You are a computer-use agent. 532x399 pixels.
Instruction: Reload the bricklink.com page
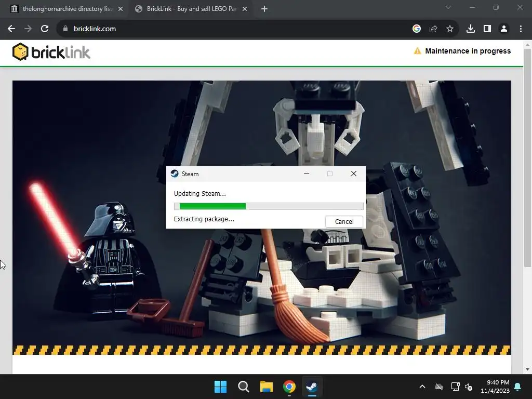pos(45,29)
